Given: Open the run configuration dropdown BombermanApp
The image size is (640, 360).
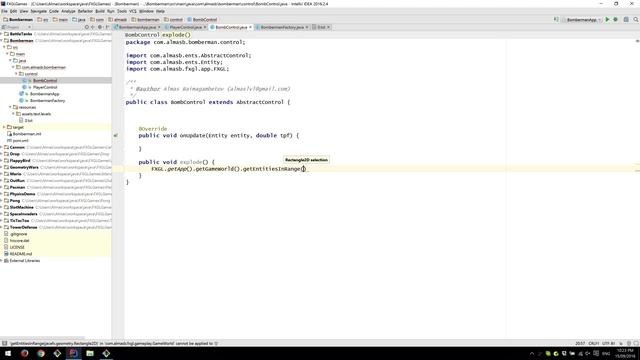Looking at the screenshot, I should 582,19.
